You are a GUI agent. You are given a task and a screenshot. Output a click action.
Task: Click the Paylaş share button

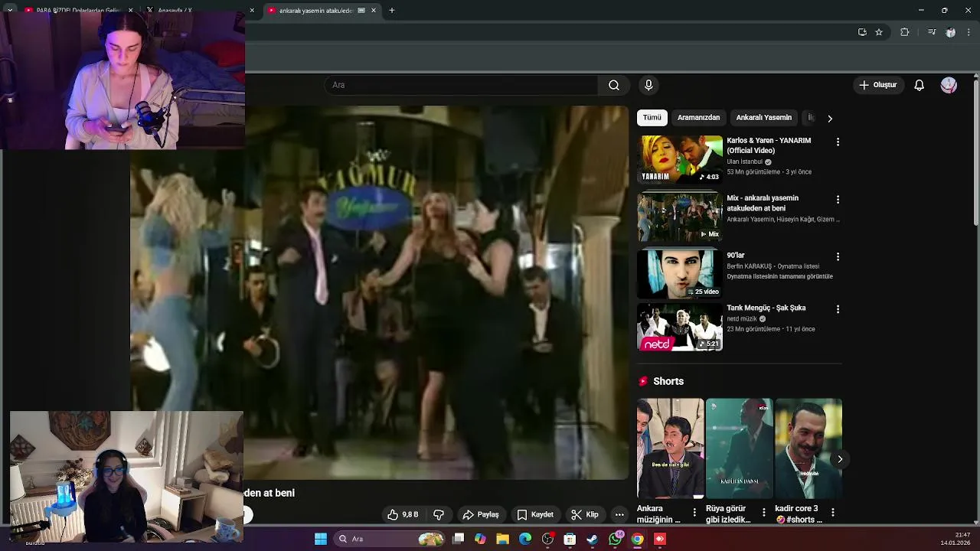pos(481,514)
